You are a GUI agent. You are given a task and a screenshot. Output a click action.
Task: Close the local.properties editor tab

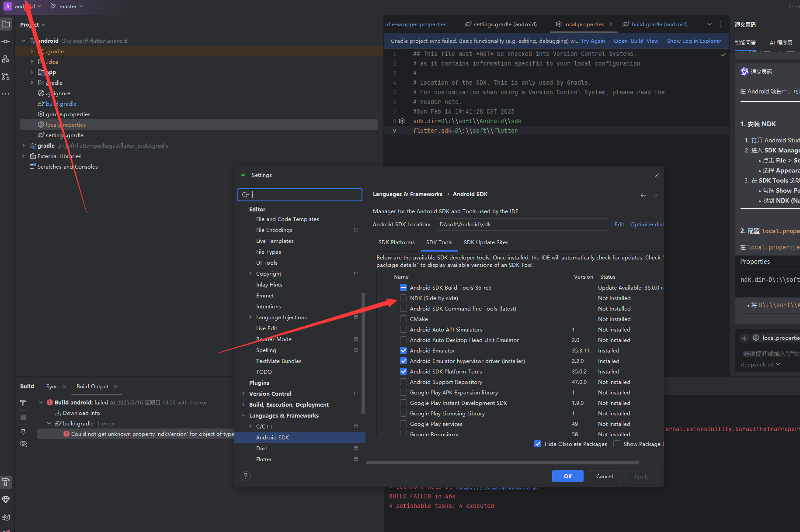point(611,24)
